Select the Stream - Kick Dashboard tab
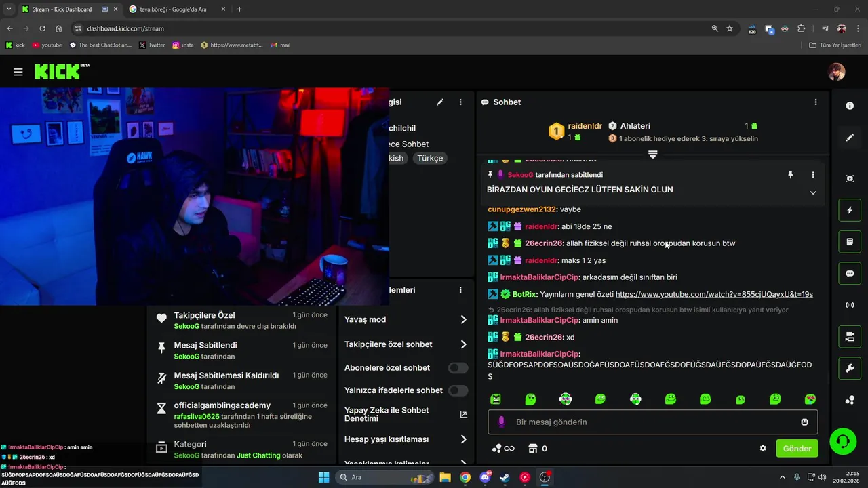Screen dimensions: 868x488 click(62, 9)
